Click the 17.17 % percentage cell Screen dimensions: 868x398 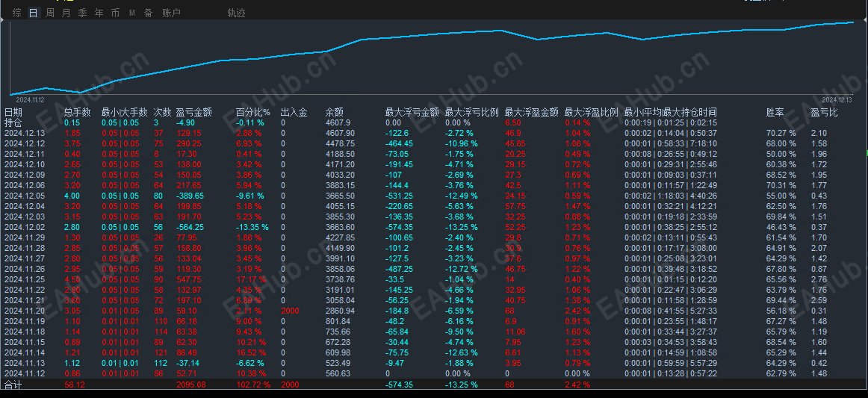251,279
